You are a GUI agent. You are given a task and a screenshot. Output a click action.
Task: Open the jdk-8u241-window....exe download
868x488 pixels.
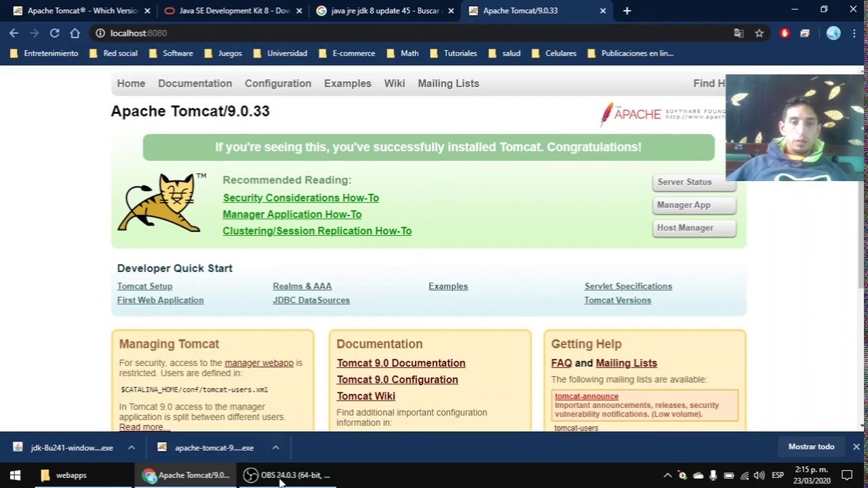tap(64, 447)
